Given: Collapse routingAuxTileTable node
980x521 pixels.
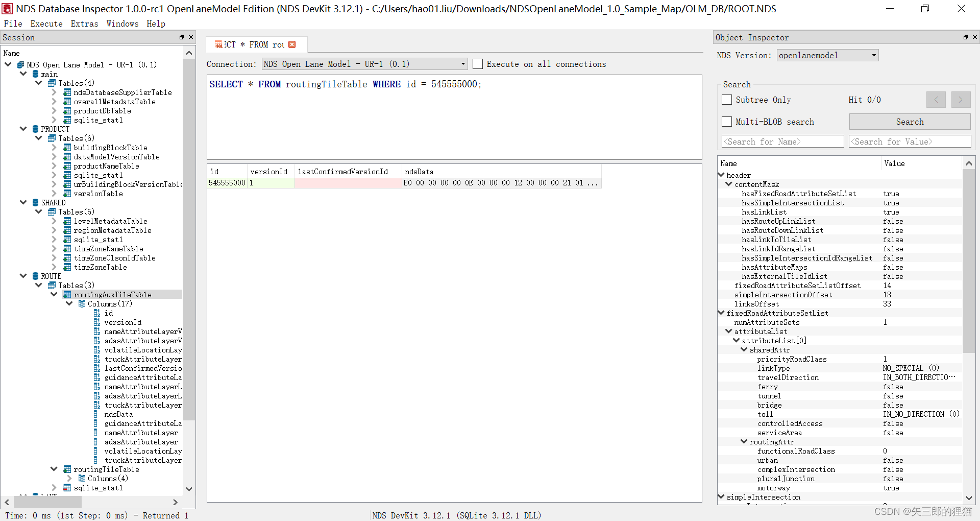Looking at the screenshot, I should tap(54, 294).
